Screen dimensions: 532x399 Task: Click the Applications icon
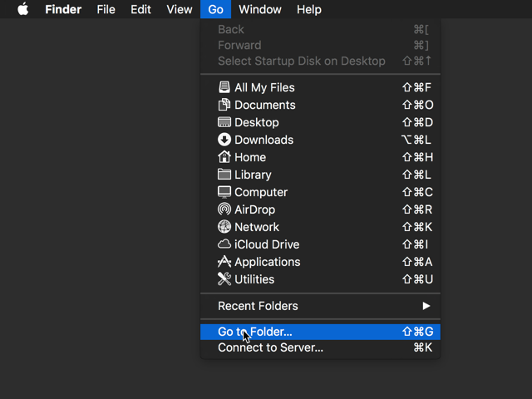pos(224,262)
